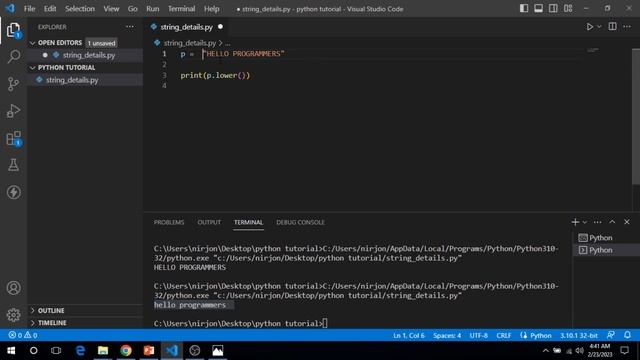Change encoding via UTF-8
640x360 pixels.
478,336
